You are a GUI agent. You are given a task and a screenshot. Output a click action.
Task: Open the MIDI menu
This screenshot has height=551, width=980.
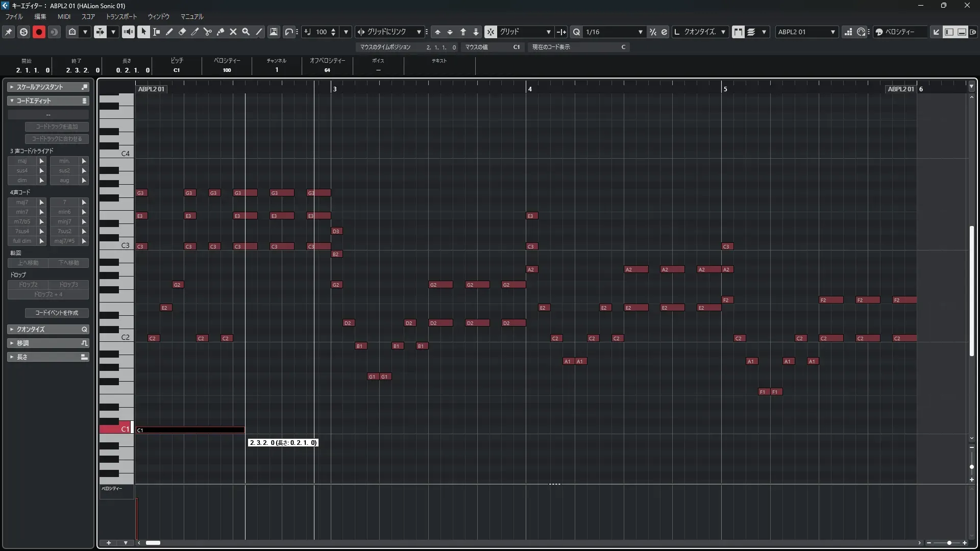click(64, 16)
